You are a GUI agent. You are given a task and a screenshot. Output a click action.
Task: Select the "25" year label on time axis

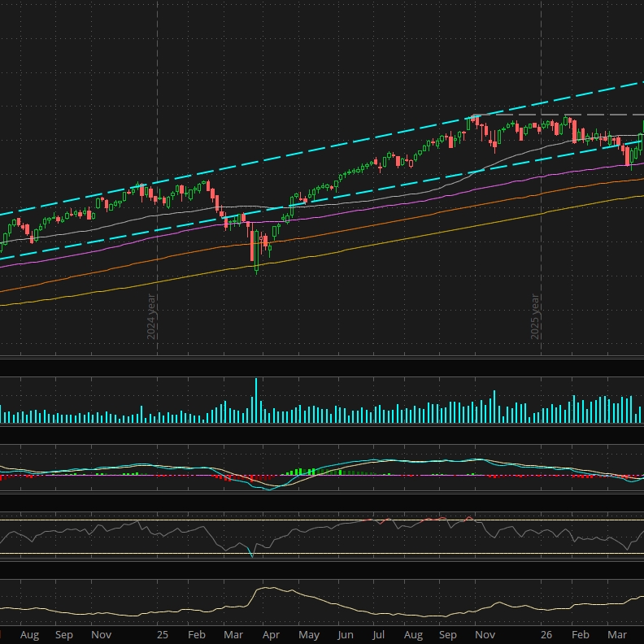163,634
